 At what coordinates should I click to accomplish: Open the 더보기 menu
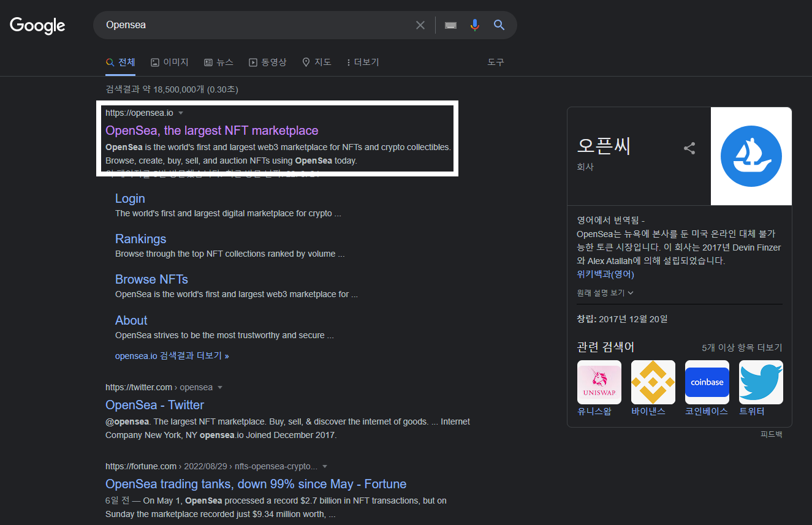click(x=363, y=62)
